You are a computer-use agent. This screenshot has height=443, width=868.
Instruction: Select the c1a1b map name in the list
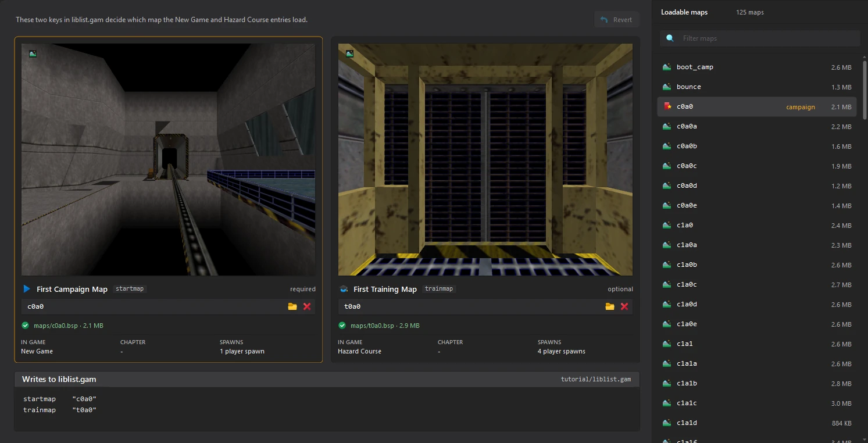point(687,384)
